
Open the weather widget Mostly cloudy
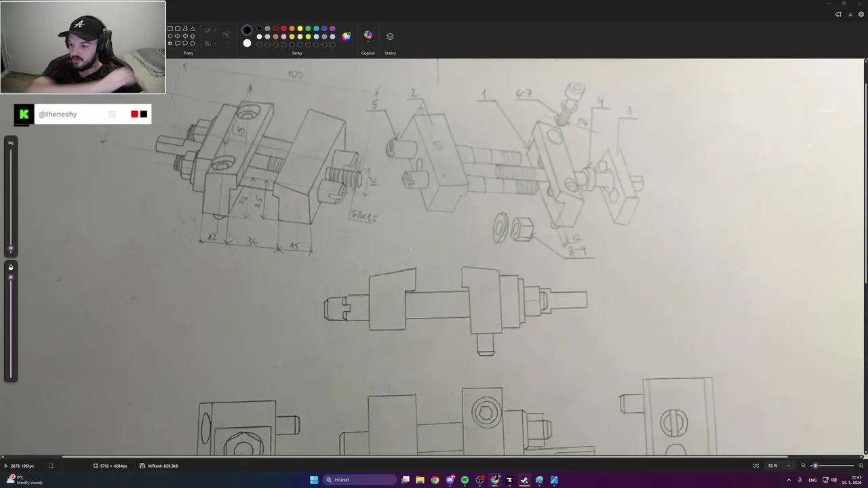click(x=24, y=480)
